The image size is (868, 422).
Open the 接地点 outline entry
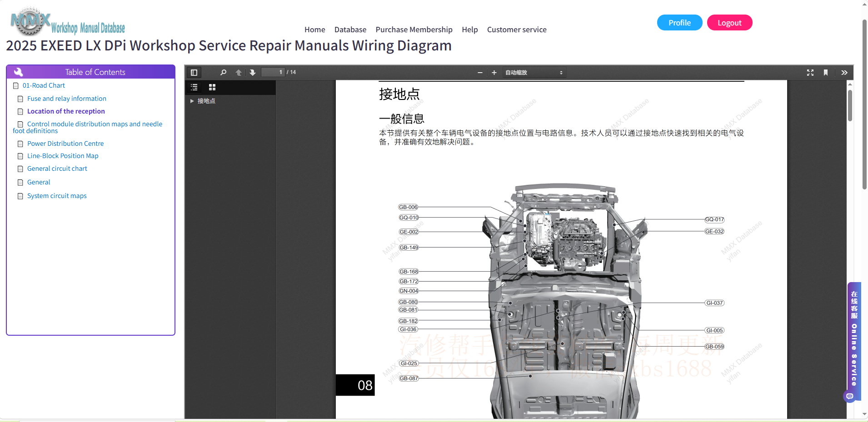pyautogui.click(x=206, y=101)
